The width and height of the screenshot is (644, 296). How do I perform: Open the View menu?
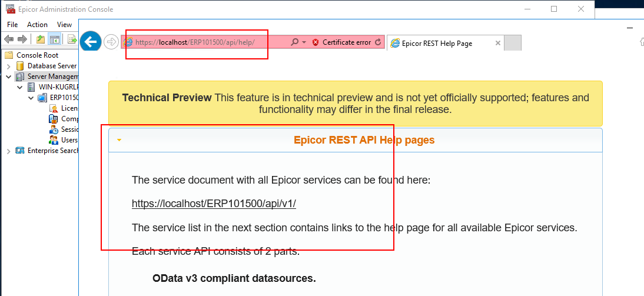[x=65, y=25]
